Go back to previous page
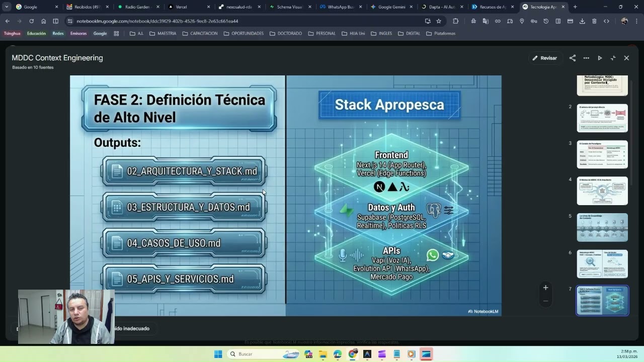The image size is (644, 362). (7, 21)
